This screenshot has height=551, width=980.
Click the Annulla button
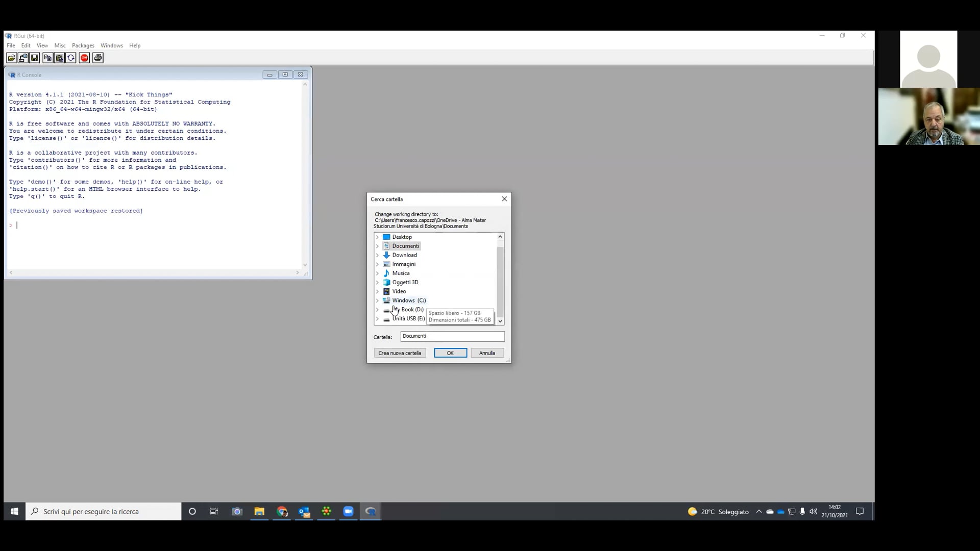487,353
